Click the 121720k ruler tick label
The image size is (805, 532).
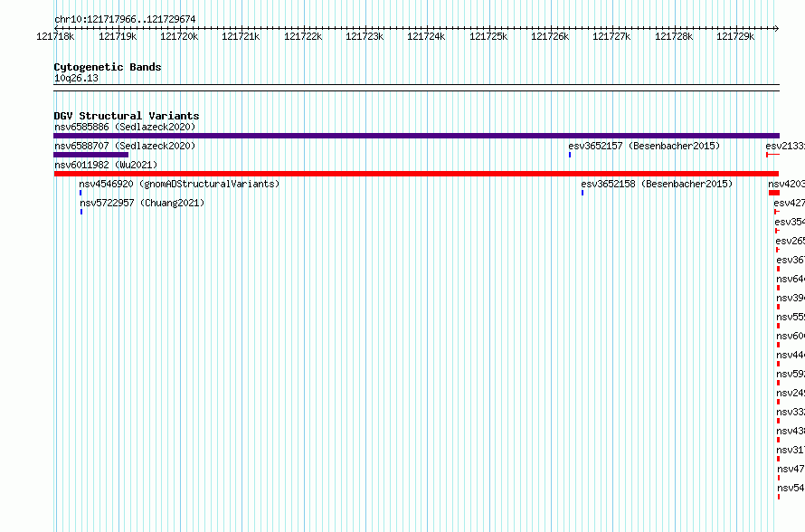179,36
